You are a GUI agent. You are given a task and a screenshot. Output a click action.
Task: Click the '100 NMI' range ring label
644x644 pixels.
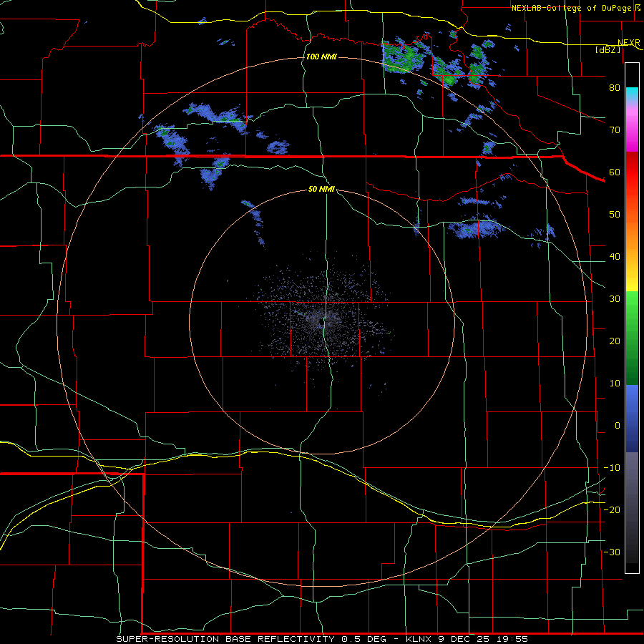point(321,57)
